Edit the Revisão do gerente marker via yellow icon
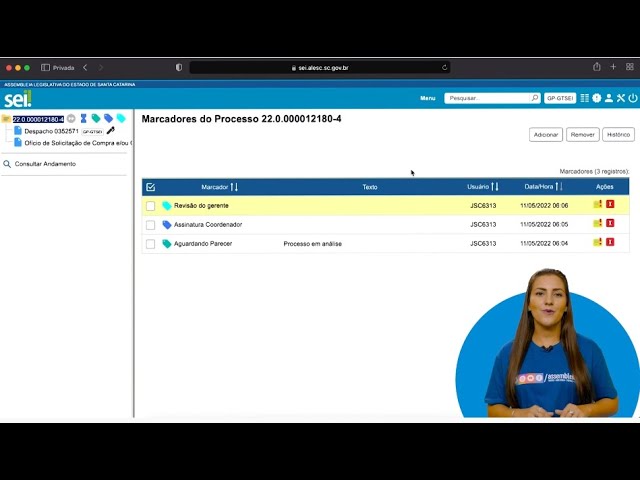The width and height of the screenshot is (640, 480). point(598,204)
